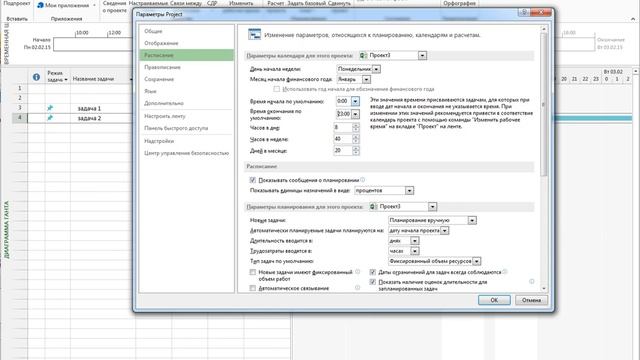This screenshot has height=360, width=640.
Task: Open default start time 0:00 dropdown
Action: tap(355, 101)
